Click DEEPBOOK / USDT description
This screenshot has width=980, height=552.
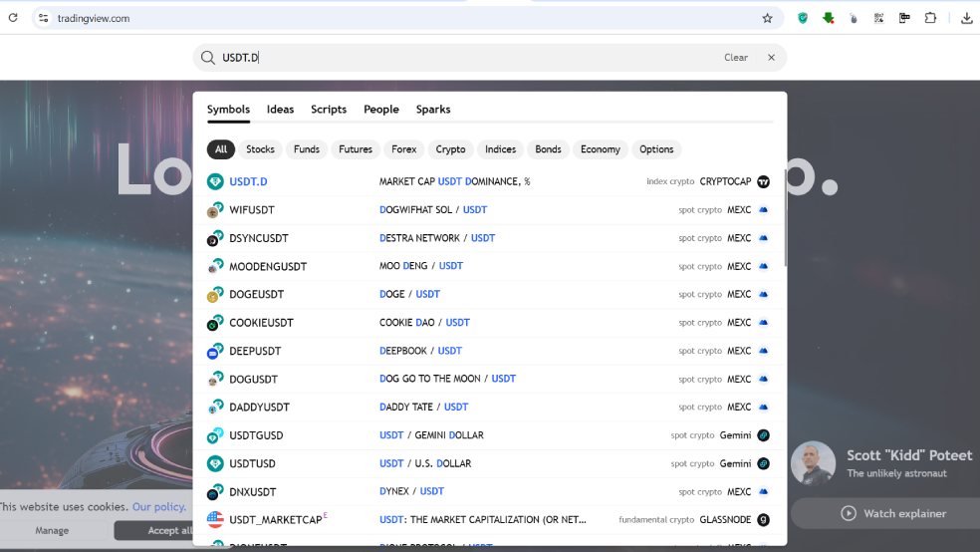tap(420, 350)
